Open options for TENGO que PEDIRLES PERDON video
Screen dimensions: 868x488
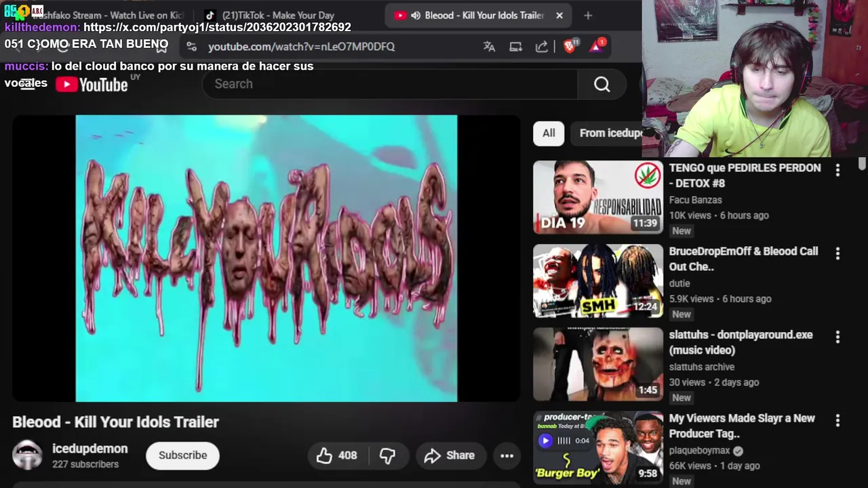[x=837, y=170]
